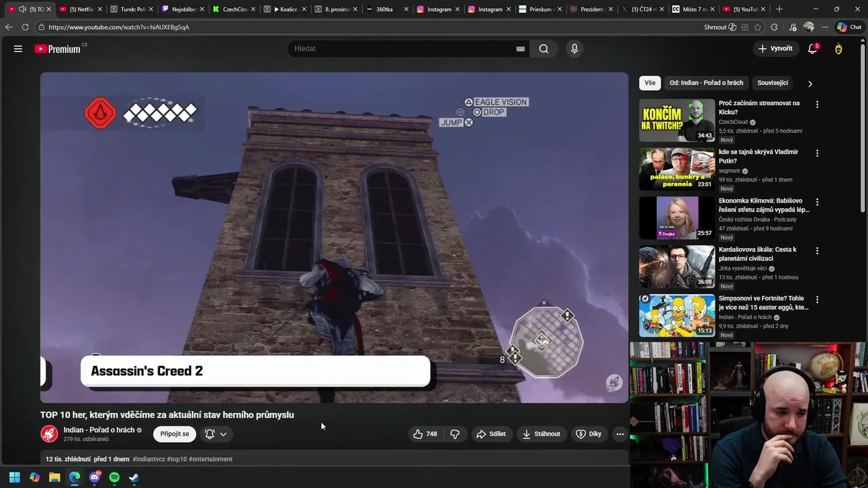Click the magnifier search button

tap(544, 49)
